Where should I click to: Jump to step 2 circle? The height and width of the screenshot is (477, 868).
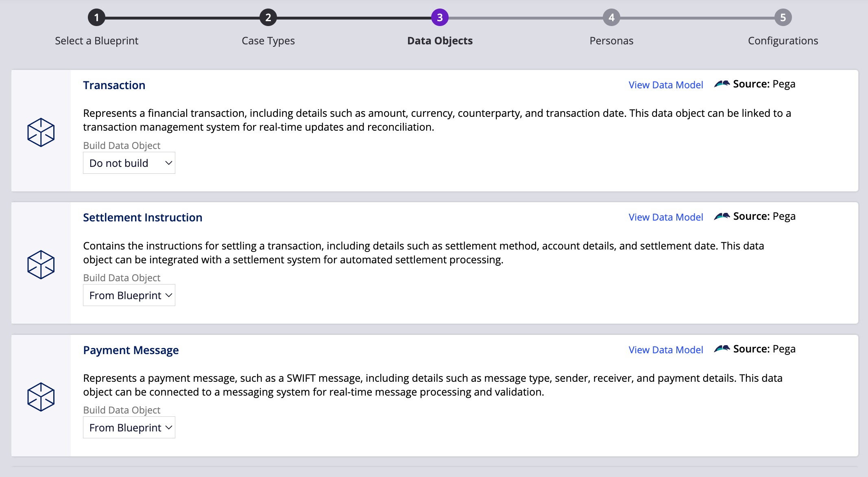[x=268, y=18]
